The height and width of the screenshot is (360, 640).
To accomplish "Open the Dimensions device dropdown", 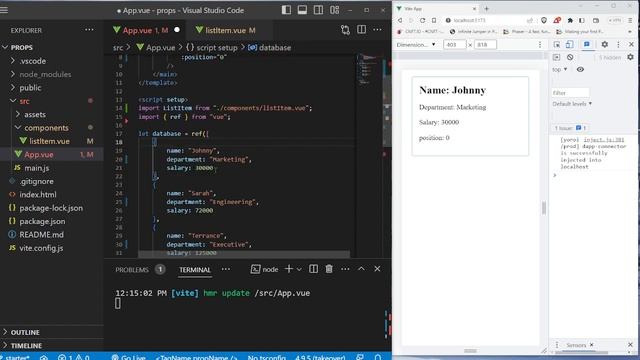I will pos(416,44).
